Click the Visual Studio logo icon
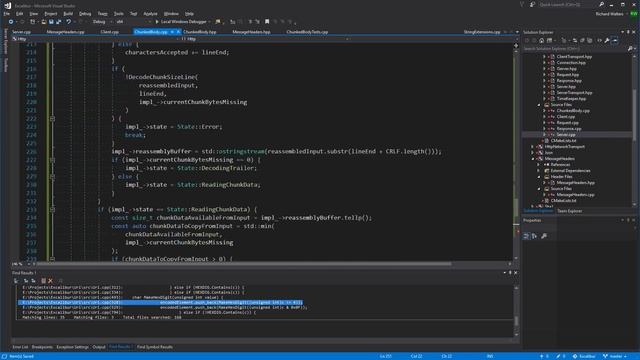Screen dimensions: 640x360 point(8,5)
